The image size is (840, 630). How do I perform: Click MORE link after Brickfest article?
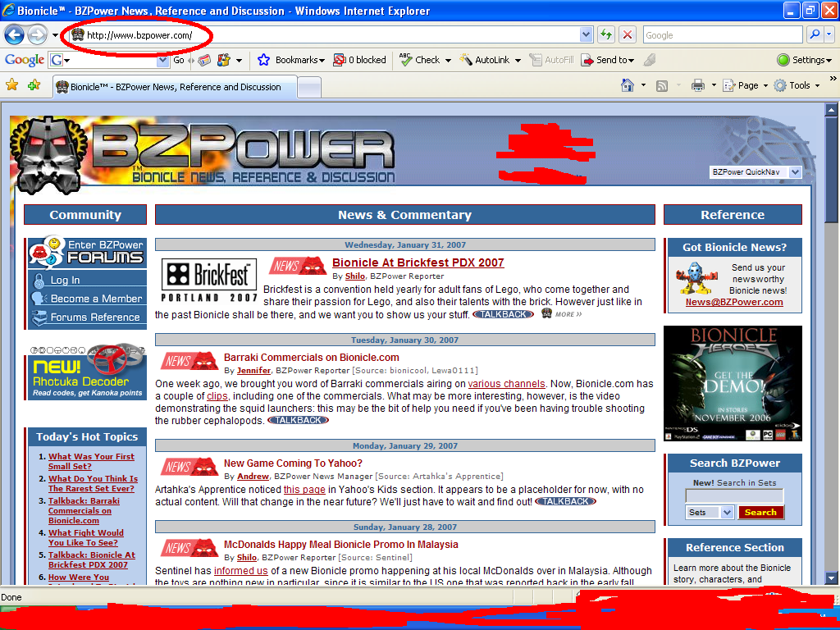[x=568, y=314]
